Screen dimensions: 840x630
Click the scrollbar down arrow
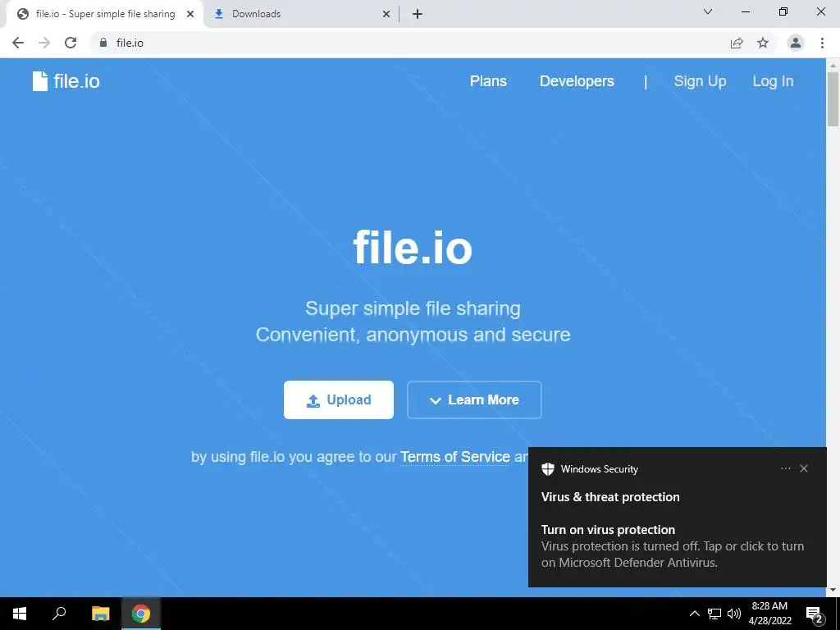tap(833, 591)
